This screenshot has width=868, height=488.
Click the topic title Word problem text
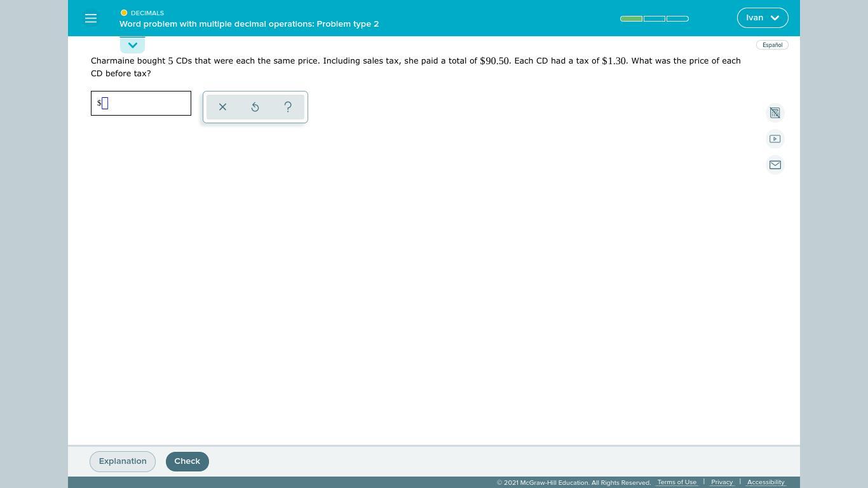click(249, 24)
